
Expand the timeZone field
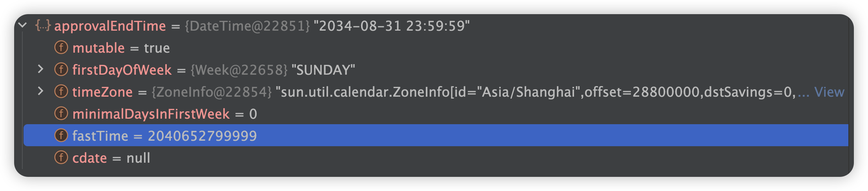tap(40, 92)
